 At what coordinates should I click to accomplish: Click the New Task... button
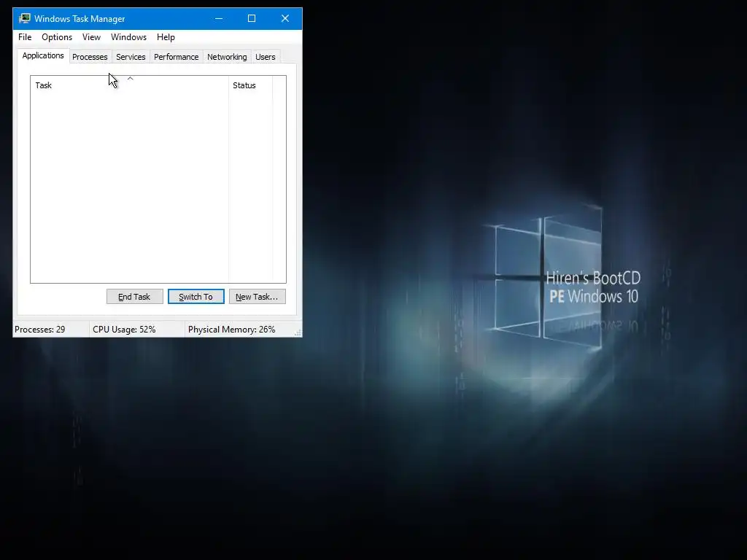258,297
